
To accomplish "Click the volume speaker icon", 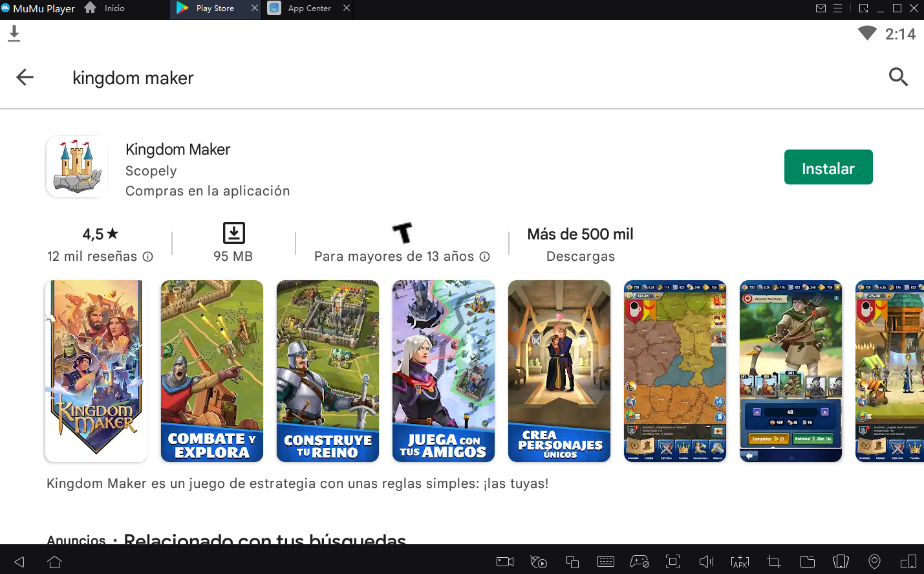I will coord(706,562).
